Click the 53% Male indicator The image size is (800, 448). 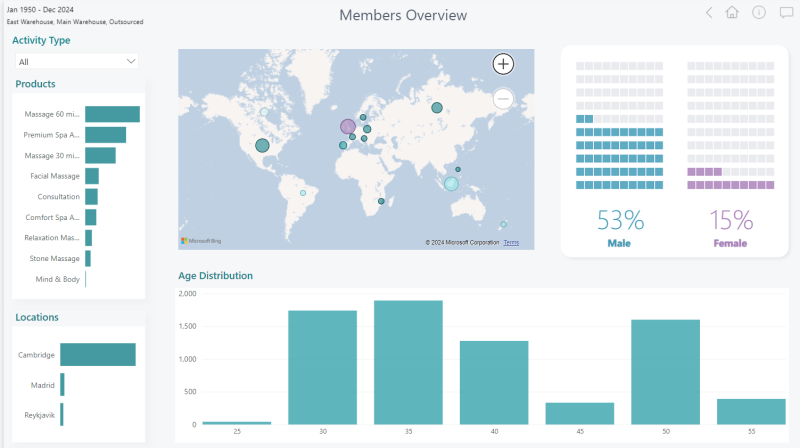[620, 228]
